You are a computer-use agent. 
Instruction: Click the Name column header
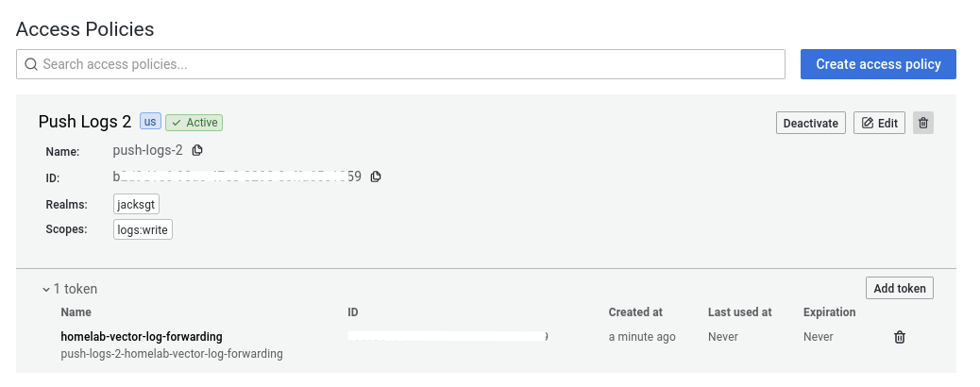[76, 312]
